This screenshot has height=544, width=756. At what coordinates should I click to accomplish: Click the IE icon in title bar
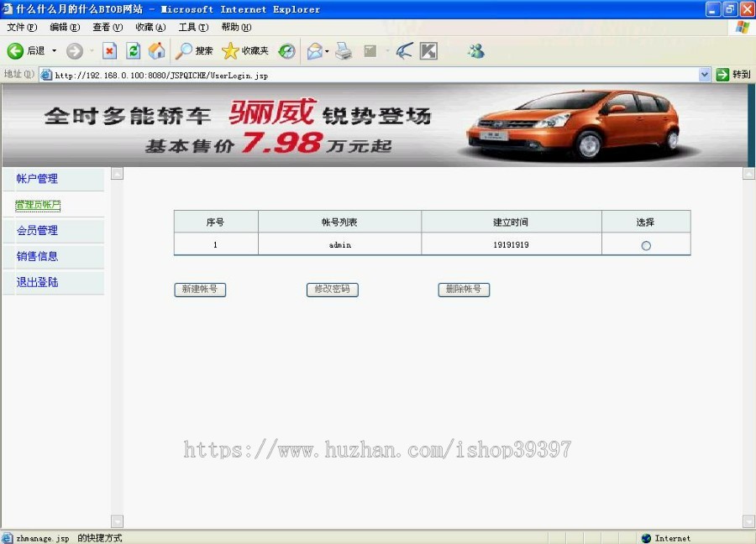[8, 9]
